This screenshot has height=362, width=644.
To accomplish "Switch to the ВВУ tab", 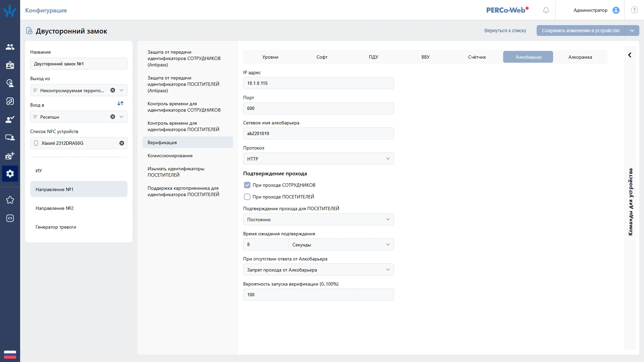I will pos(425,57).
